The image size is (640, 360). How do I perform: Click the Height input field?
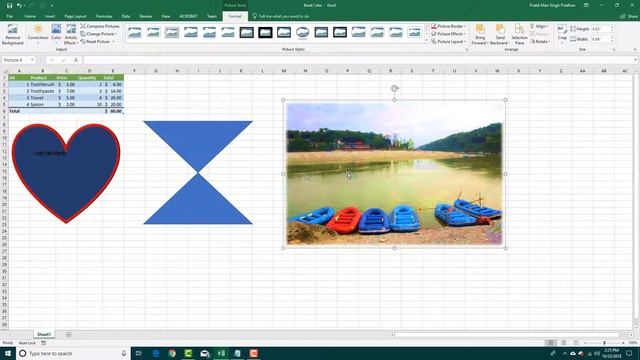(x=600, y=29)
